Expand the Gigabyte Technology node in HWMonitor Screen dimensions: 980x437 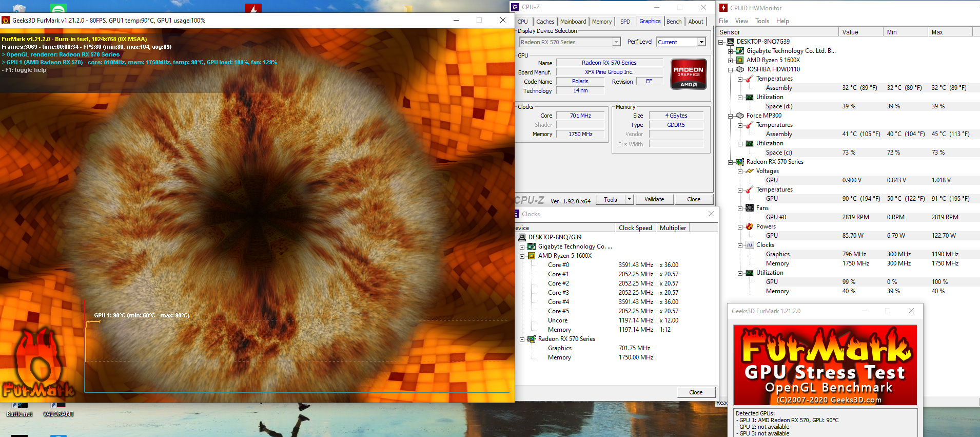coord(731,51)
